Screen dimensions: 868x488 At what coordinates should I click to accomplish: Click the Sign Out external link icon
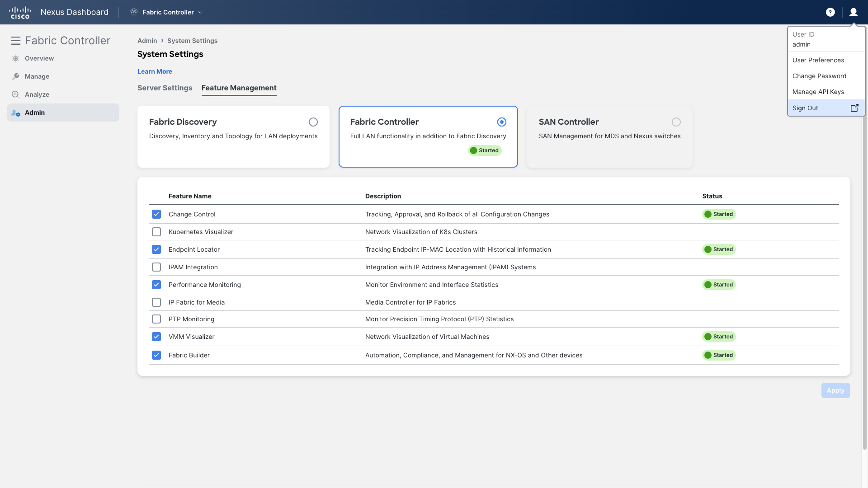pyautogui.click(x=854, y=108)
